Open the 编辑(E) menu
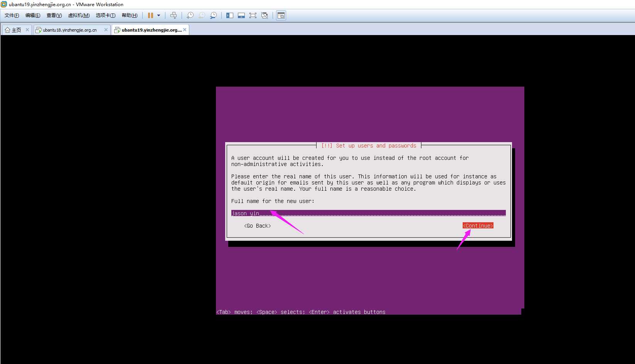635x364 pixels. click(x=33, y=15)
